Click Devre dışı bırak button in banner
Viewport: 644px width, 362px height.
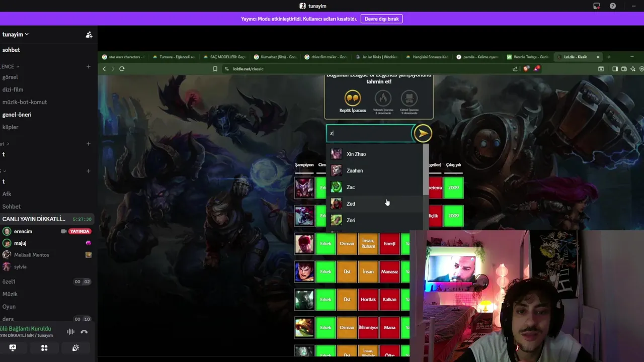click(x=381, y=19)
